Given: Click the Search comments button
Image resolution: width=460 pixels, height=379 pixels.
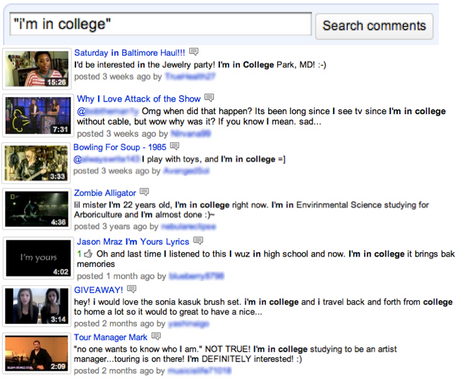Looking at the screenshot, I should 374,26.
